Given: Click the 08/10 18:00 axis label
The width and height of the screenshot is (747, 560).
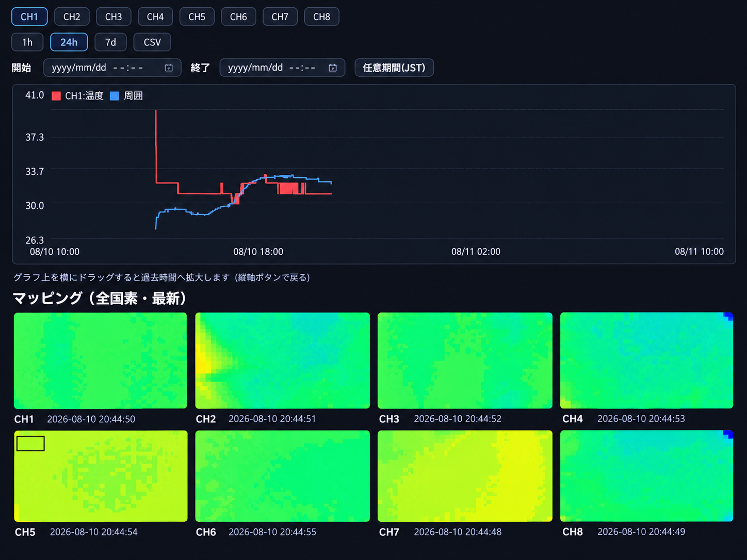Looking at the screenshot, I should point(258,252).
